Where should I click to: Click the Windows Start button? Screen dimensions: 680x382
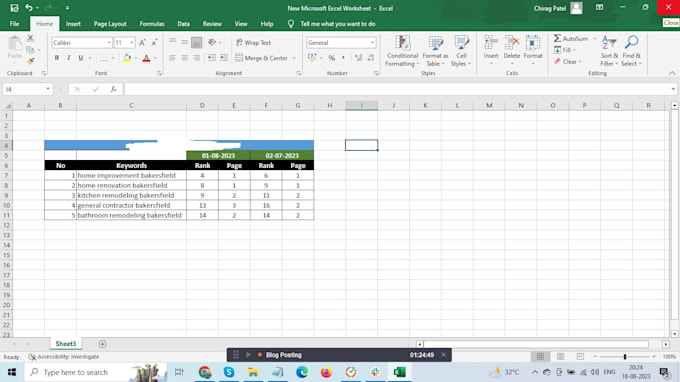click(x=12, y=372)
